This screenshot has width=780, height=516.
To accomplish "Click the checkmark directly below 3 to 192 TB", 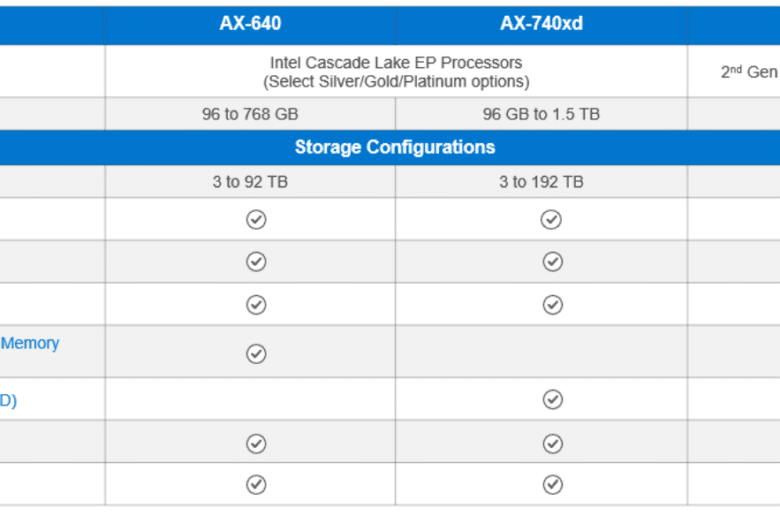I will (551, 219).
